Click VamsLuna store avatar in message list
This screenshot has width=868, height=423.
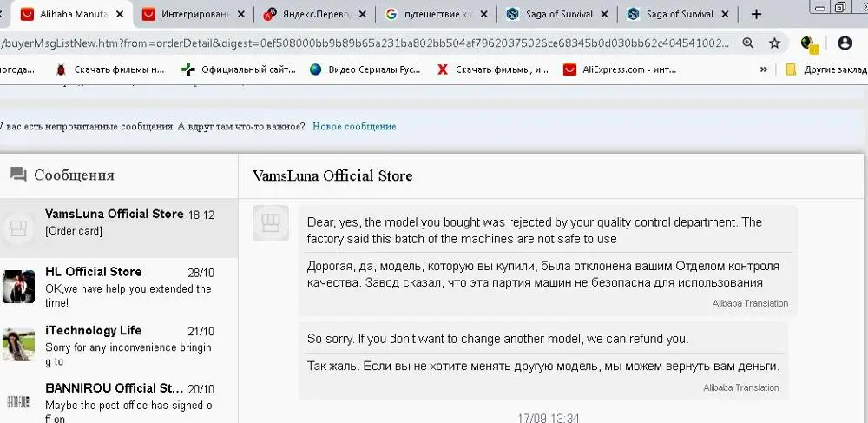(17, 228)
